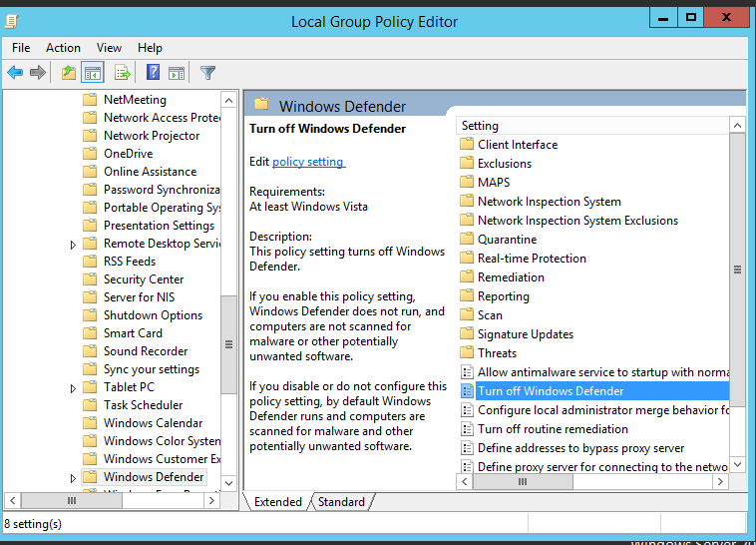Select the 'Signature Updates' folder row
The width and height of the screenshot is (756, 545).
[x=526, y=334]
